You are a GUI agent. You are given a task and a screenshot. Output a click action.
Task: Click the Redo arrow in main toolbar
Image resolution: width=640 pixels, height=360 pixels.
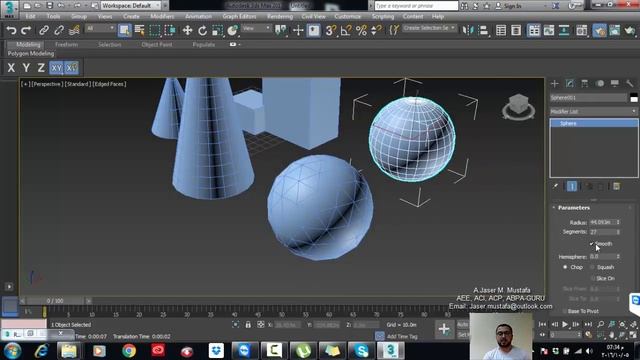click(x=26, y=30)
